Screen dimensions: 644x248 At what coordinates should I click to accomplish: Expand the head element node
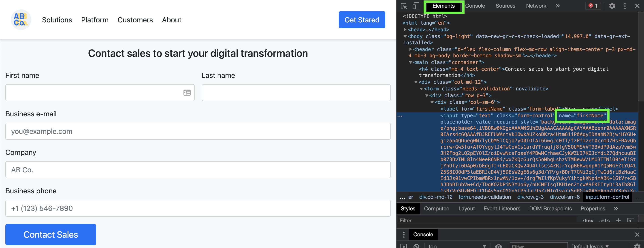tap(405, 30)
